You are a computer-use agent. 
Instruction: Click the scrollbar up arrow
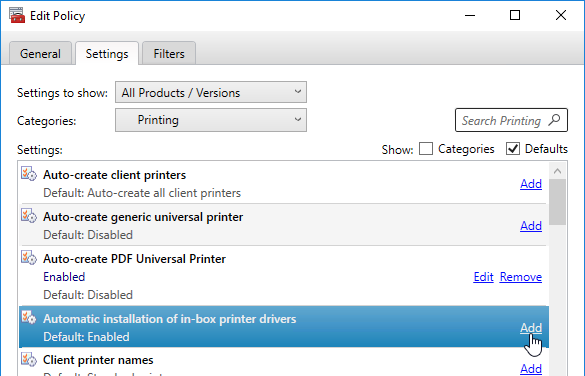coord(557,171)
